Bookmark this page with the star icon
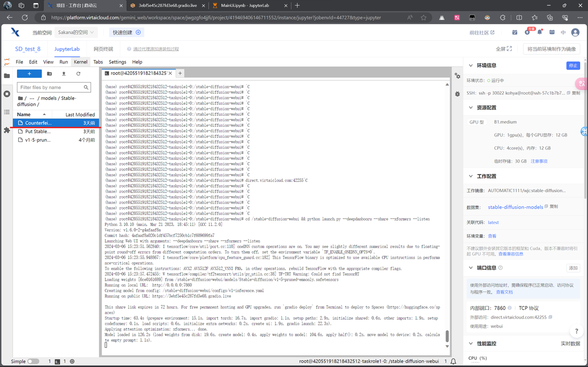This screenshot has height=367, width=588. pyautogui.click(x=424, y=17)
